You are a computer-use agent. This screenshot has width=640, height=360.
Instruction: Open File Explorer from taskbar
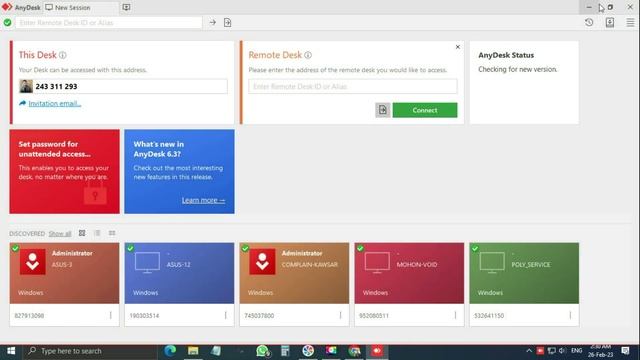pos(193,351)
